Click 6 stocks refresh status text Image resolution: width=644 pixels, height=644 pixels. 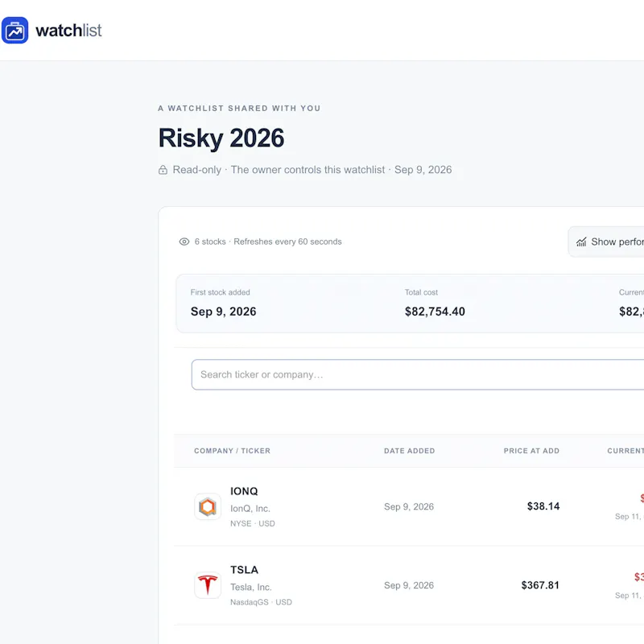click(x=268, y=242)
